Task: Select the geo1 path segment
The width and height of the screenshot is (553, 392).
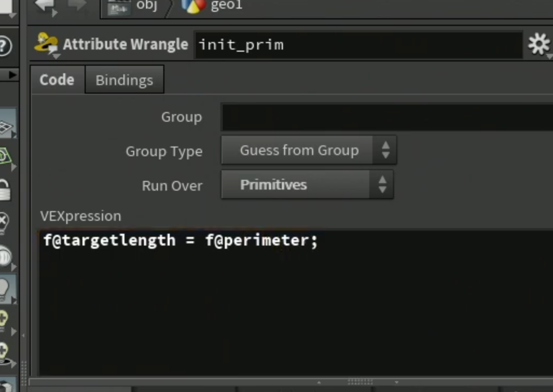Action: click(x=212, y=5)
